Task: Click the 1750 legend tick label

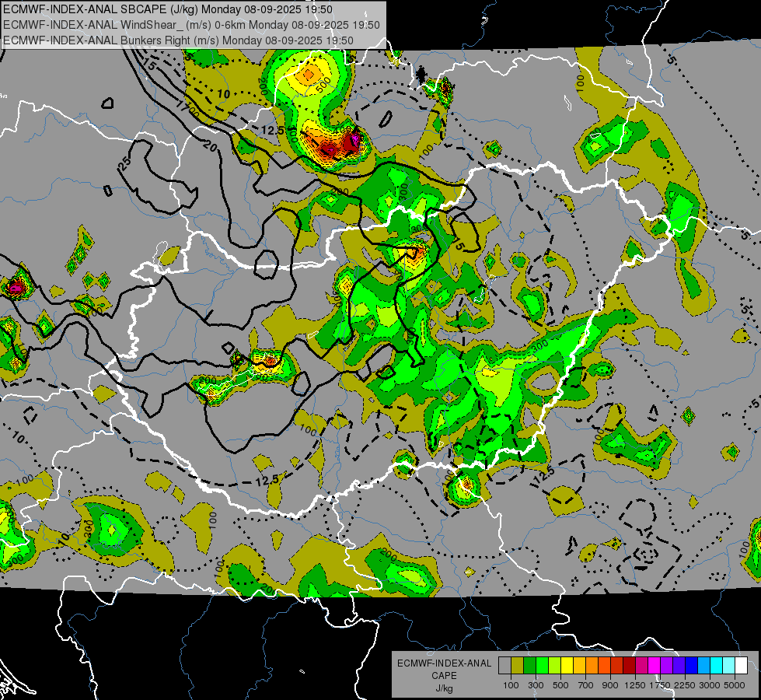Action: click(x=660, y=685)
